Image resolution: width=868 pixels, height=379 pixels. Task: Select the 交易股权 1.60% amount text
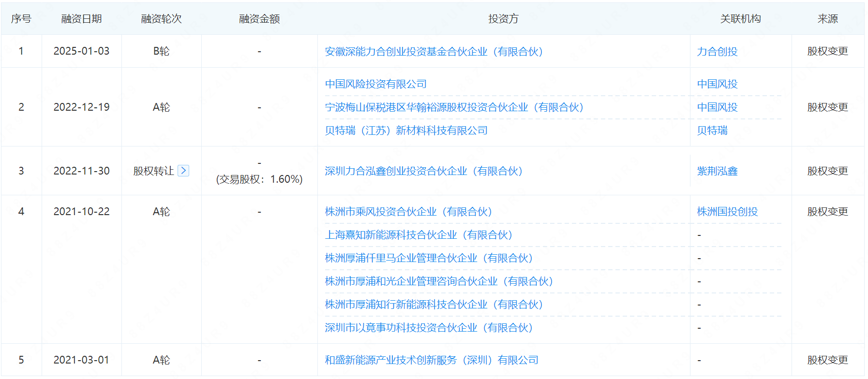point(259,179)
